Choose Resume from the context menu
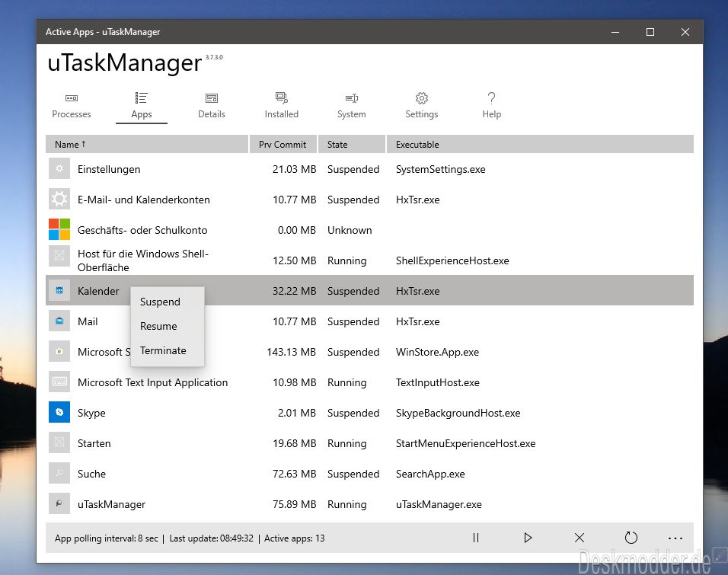This screenshot has height=575, width=728. coord(158,326)
